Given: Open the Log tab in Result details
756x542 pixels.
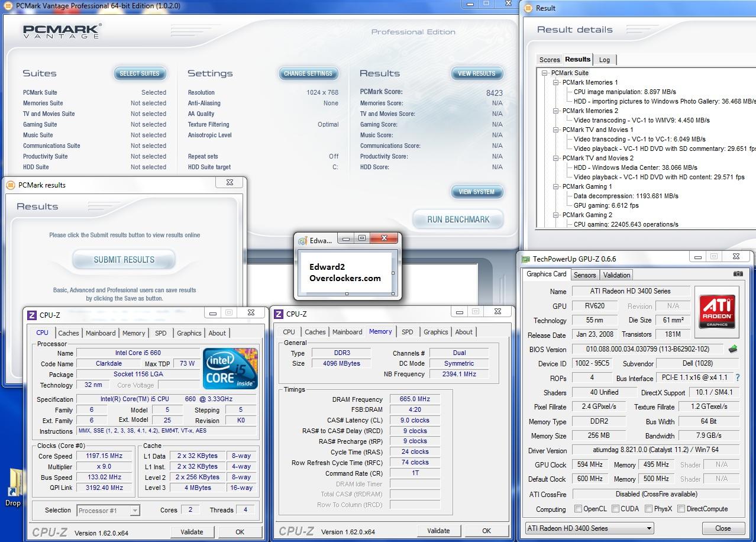Looking at the screenshot, I should click(604, 60).
